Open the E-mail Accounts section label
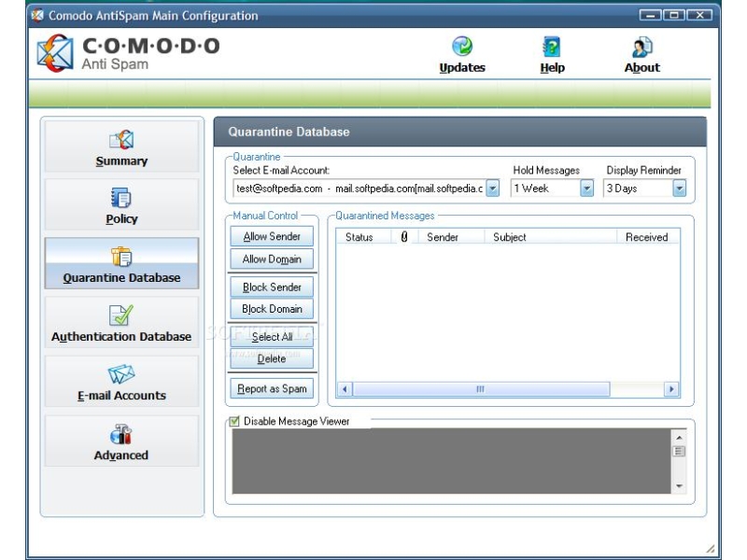This screenshot has height=560, width=747. point(121,396)
